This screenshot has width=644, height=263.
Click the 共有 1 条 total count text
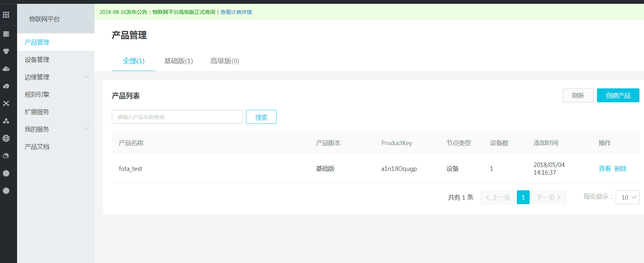point(461,197)
